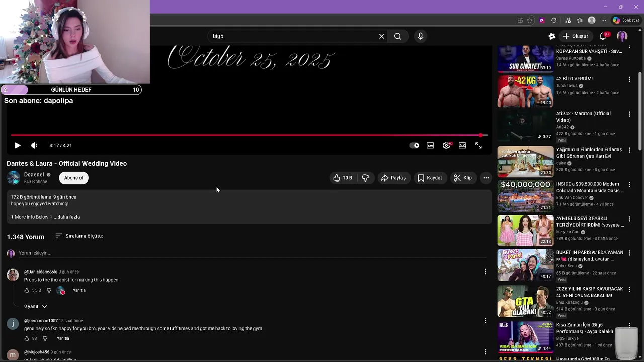Open menu for INSIDE a $39,500,000 video
644x362 pixels.
click(x=629, y=185)
